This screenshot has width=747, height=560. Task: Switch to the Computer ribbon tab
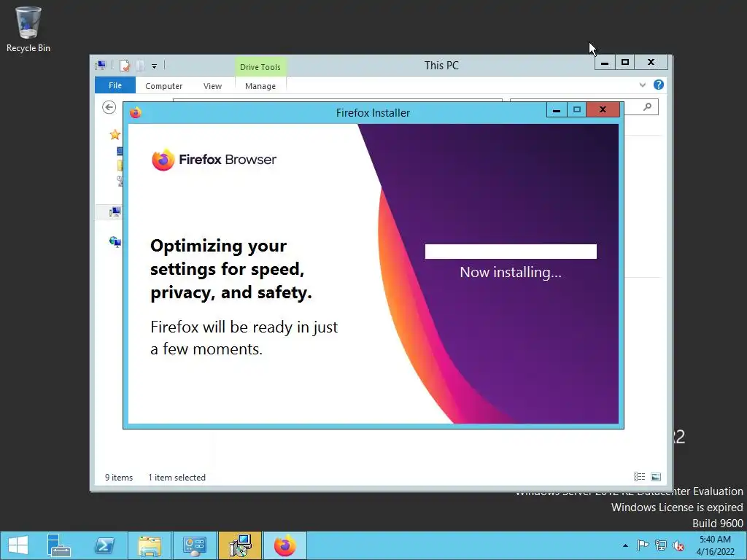pyautogui.click(x=164, y=86)
